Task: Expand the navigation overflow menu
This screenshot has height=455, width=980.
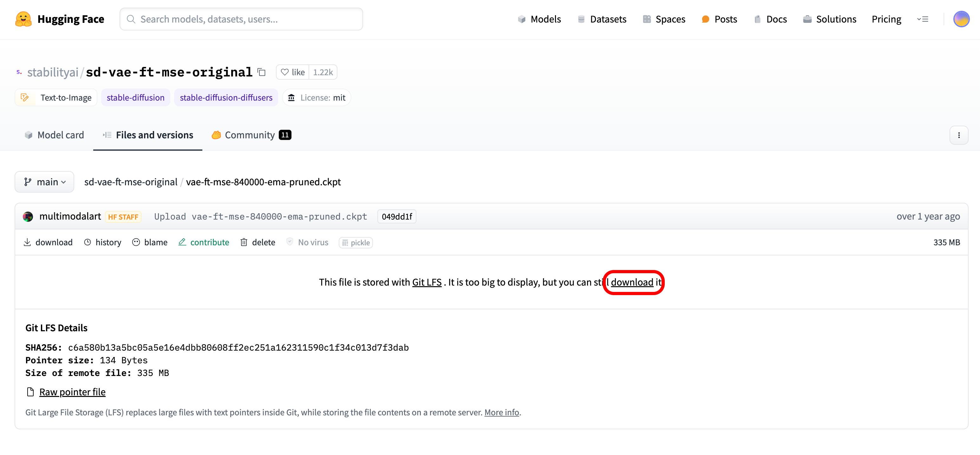Action: point(923,19)
